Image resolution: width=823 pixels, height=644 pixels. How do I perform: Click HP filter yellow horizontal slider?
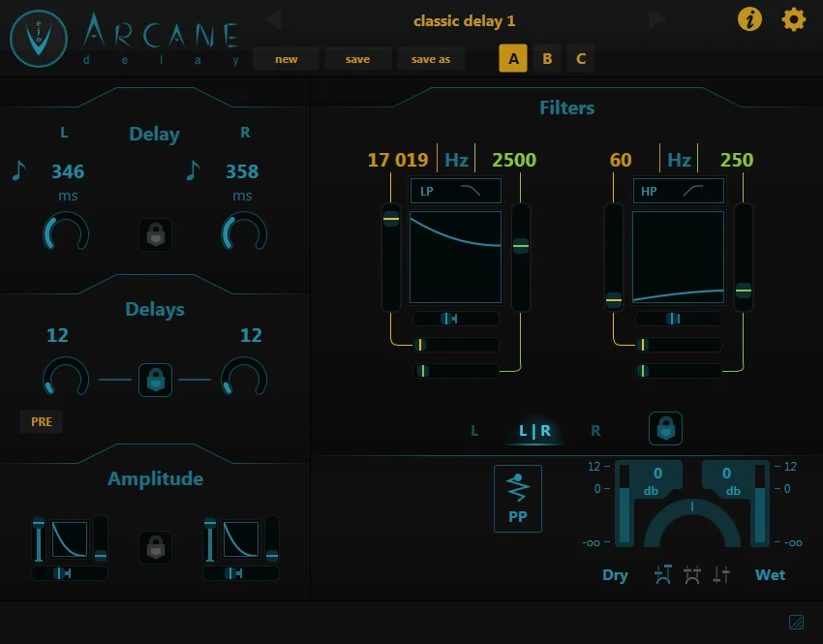[678, 345]
